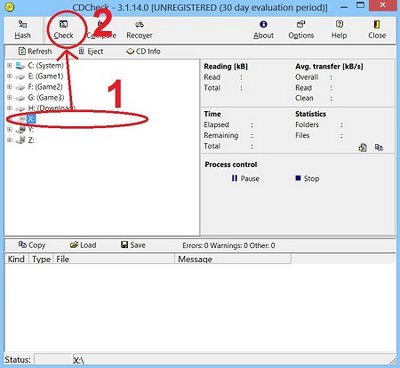Select the X: drive entry

31,119
